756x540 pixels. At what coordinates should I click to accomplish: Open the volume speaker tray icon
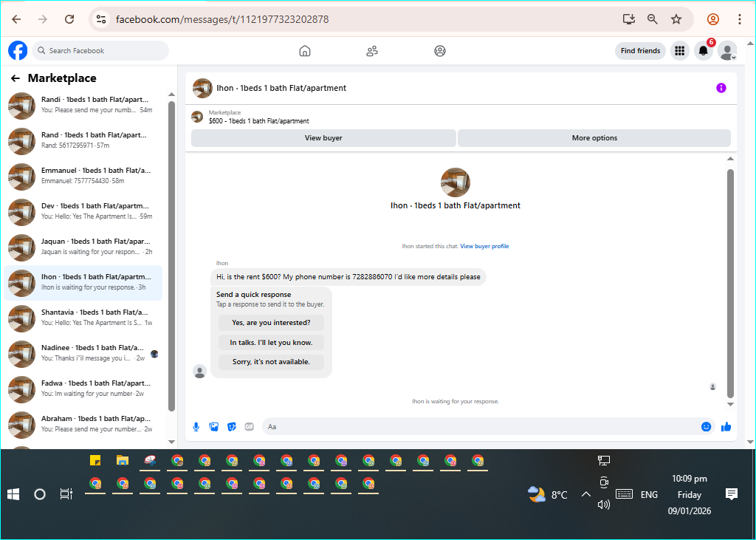pyautogui.click(x=604, y=505)
